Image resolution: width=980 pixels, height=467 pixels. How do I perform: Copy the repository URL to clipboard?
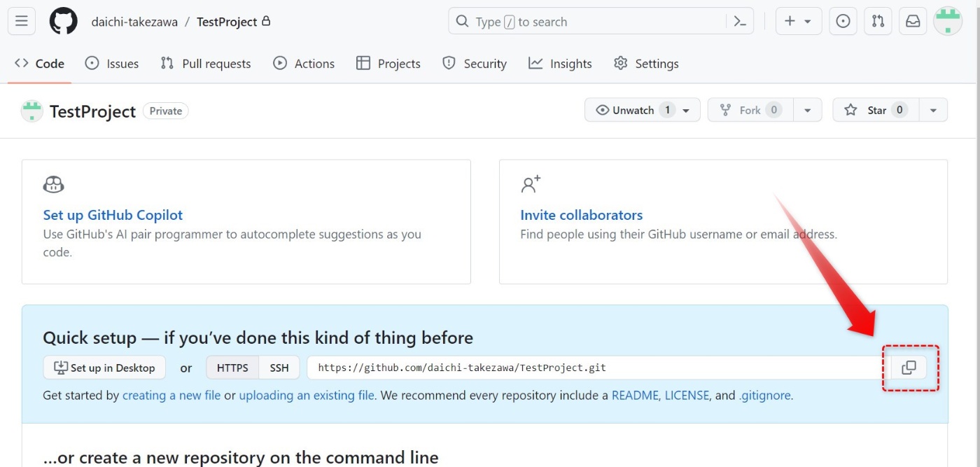tap(909, 368)
